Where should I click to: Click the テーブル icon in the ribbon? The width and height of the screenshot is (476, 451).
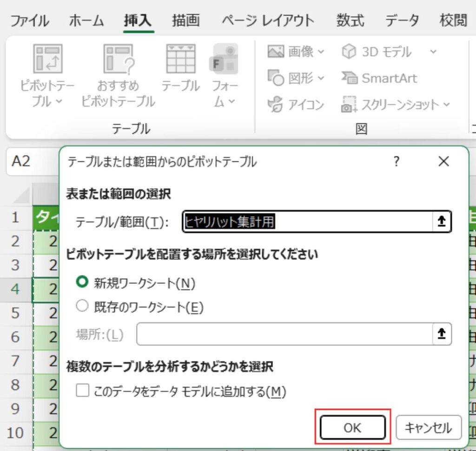click(x=181, y=59)
